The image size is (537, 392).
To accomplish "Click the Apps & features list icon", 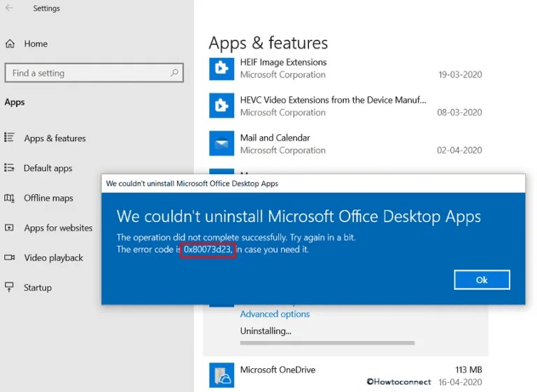I will pyautogui.click(x=9, y=137).
